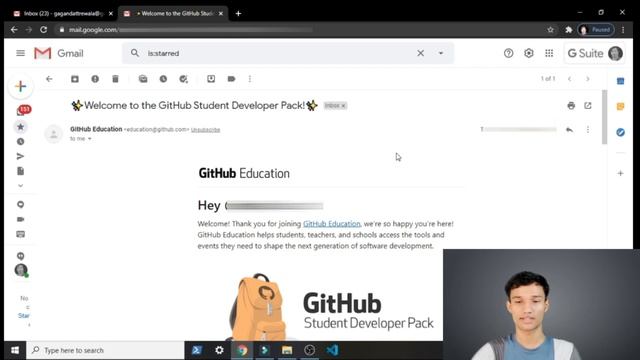Report this email as spam
This screenshot has width=640, height=360.
coord(95,79)
